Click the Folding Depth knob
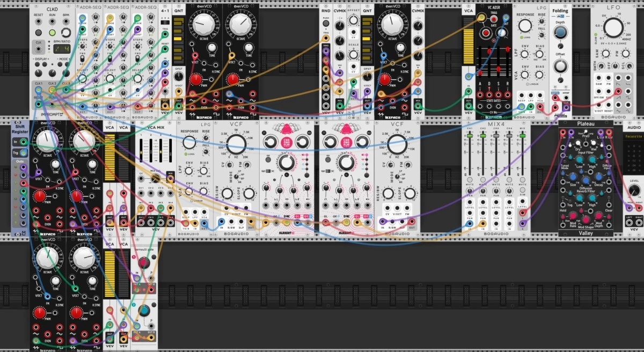This screenshot has width=644, height=352. 560,32
